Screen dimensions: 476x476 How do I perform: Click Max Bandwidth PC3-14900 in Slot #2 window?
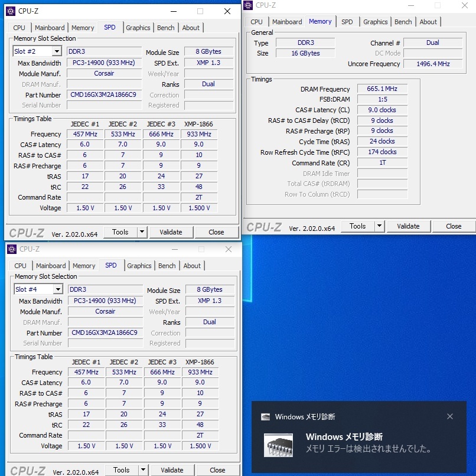(x=104, y=63)
